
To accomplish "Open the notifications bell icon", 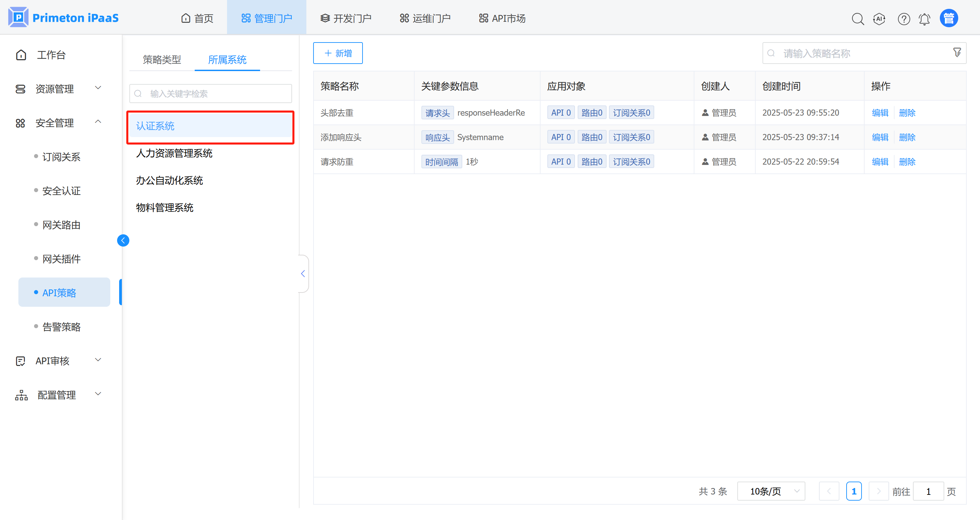I will click(925, 19).
